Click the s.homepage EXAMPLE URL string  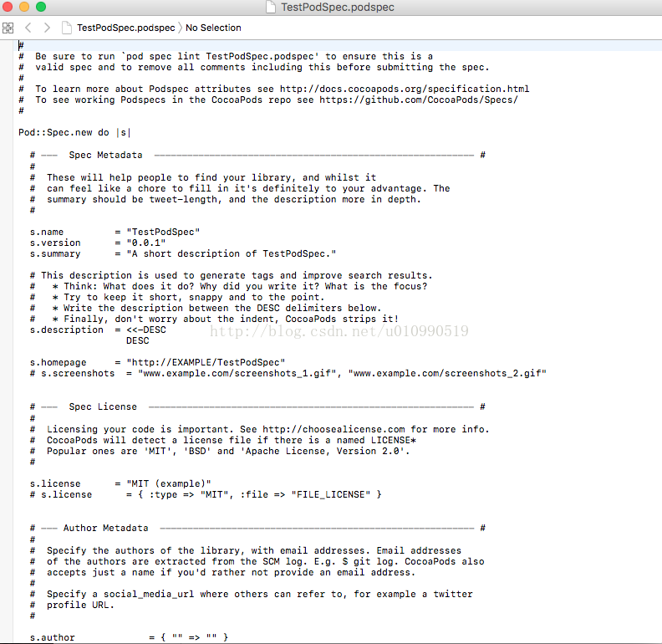[x=206, y=362]
